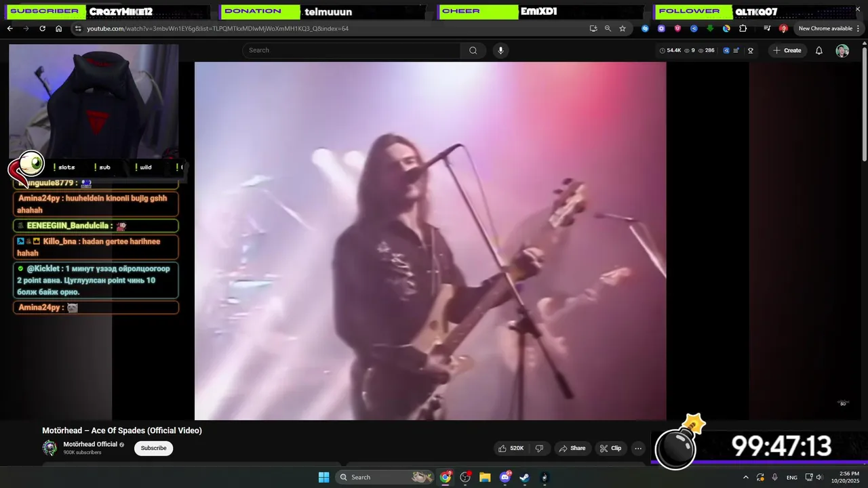This screenshot has height=488, width=868.
Task: View site information for youtube.com
Action: (78, 28)
